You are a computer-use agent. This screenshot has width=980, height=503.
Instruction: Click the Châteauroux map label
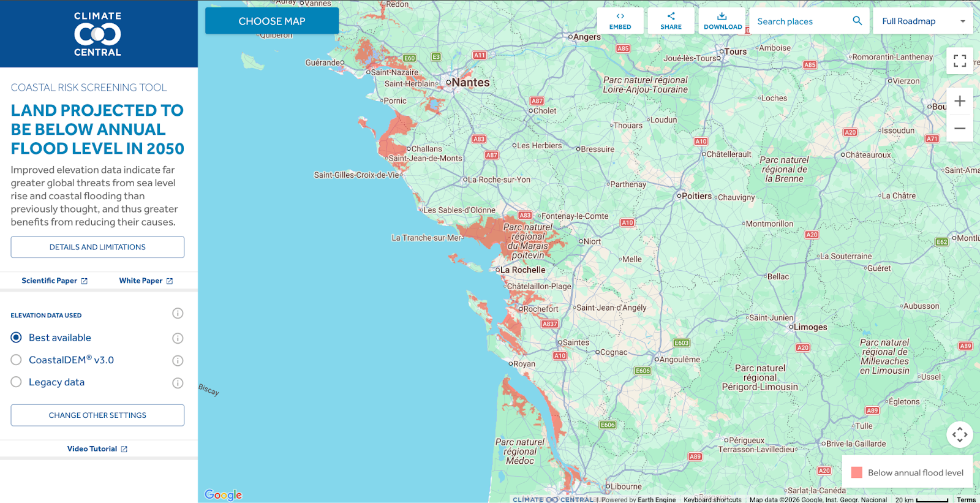coord(869,155)
